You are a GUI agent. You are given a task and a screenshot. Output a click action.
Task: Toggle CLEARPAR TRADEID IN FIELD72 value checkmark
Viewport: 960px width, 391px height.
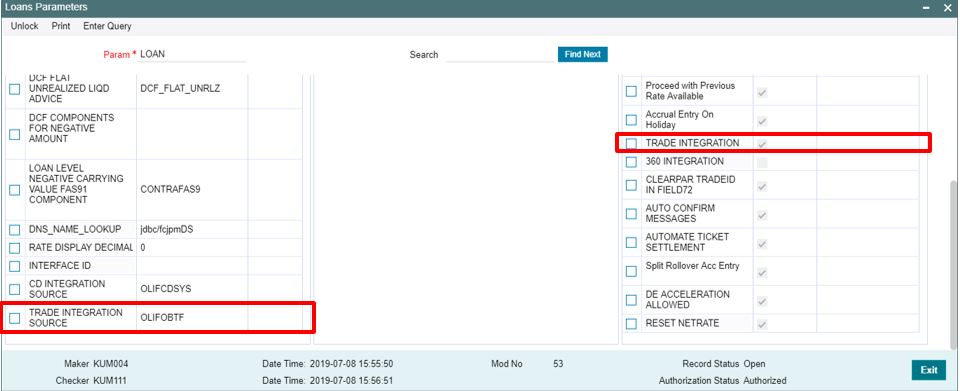click(762, 186)
